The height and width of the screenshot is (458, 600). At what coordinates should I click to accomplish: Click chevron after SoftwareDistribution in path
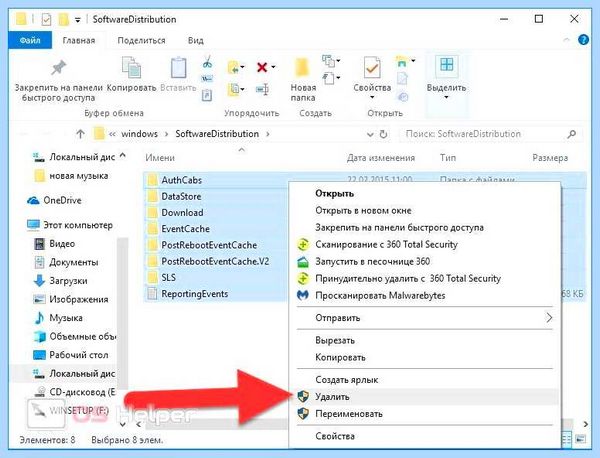coord(267,134)
